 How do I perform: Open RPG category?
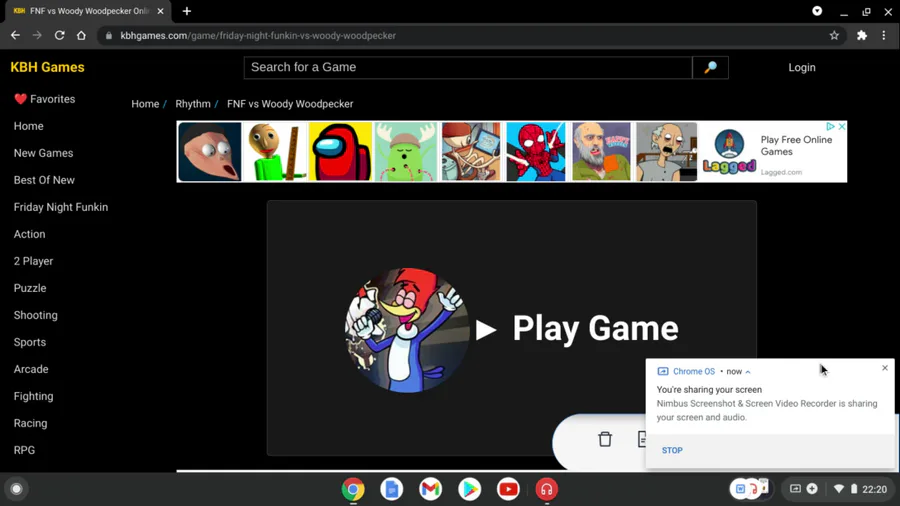[24, 450]
